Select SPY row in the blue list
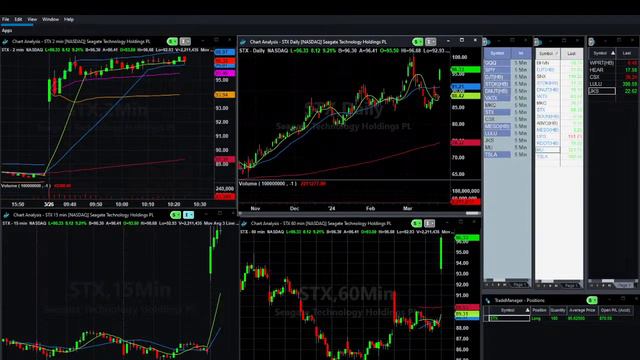Viewport: 640px width, 360px height. tap(507, 70)
